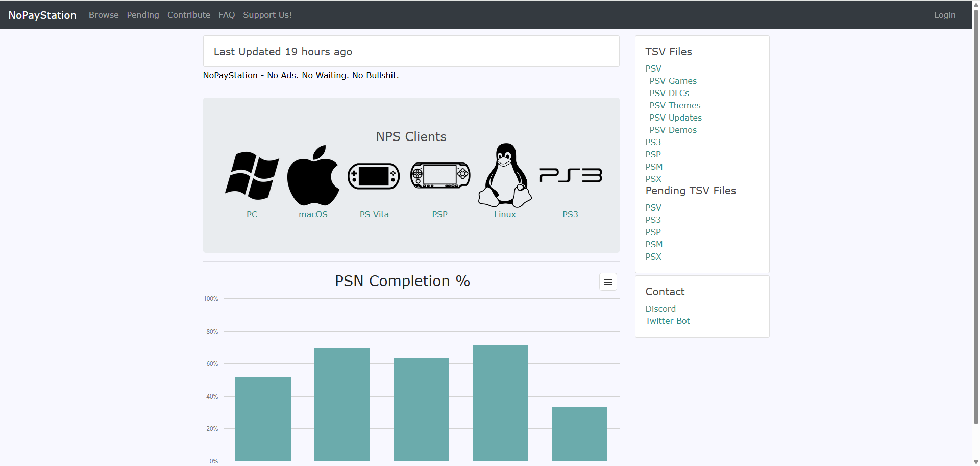Screen dimensions: 980x466
Task: Open the PSV Themes TSV link
Action: (x=675, y=105)
